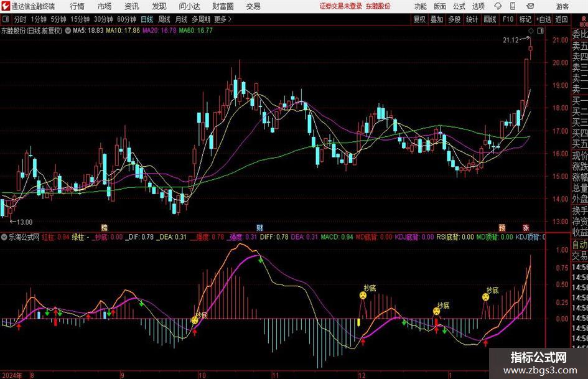Click the 21.12 high price label
Screen dimensions: 588x379
pyautogui.click(x=511, y=40)
